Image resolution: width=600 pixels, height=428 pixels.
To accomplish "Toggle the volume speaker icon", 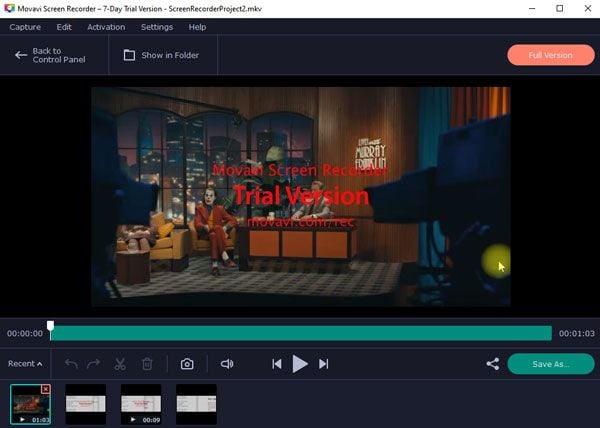I will pos(227,364).
